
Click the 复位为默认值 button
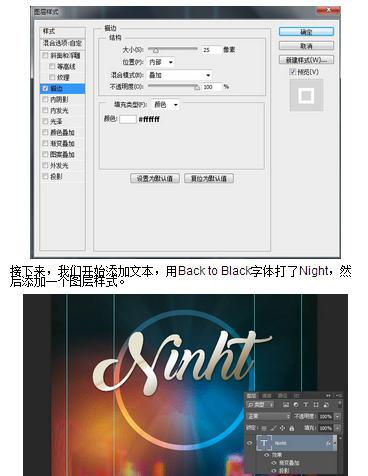(209, 178)
